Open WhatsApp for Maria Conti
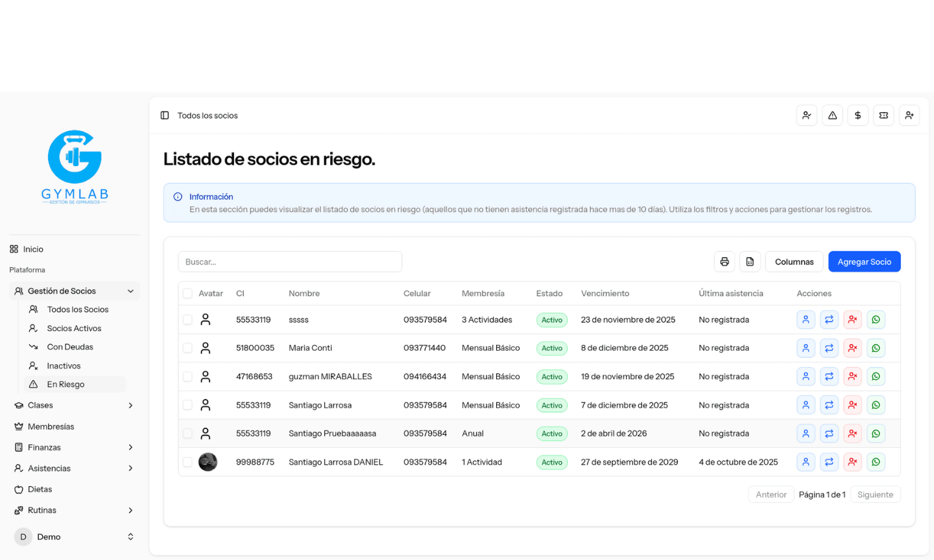This screenshot has height=560, width=934. [876, 348]
